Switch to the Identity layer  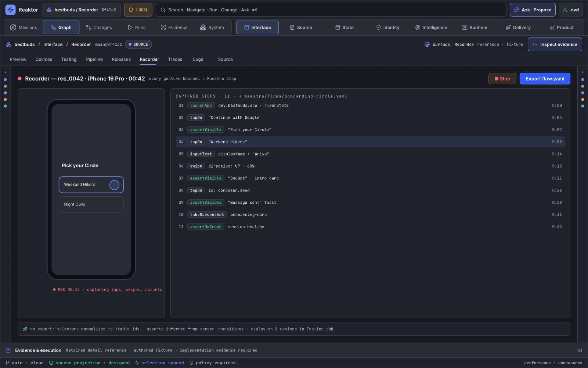388,28
